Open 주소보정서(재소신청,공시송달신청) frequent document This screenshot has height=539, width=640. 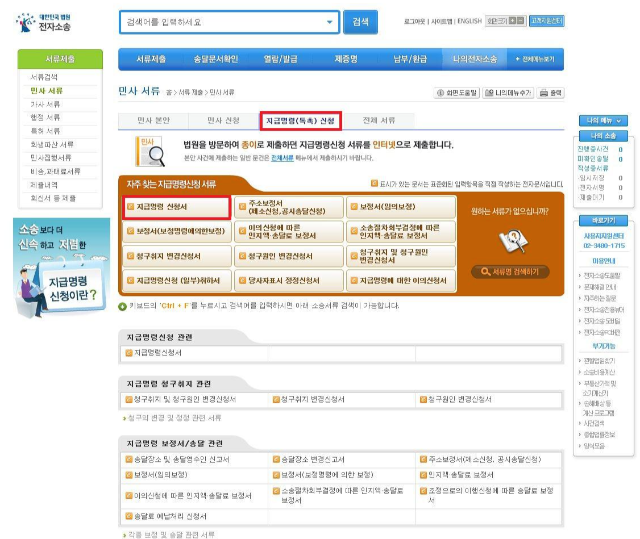point(289,207)
